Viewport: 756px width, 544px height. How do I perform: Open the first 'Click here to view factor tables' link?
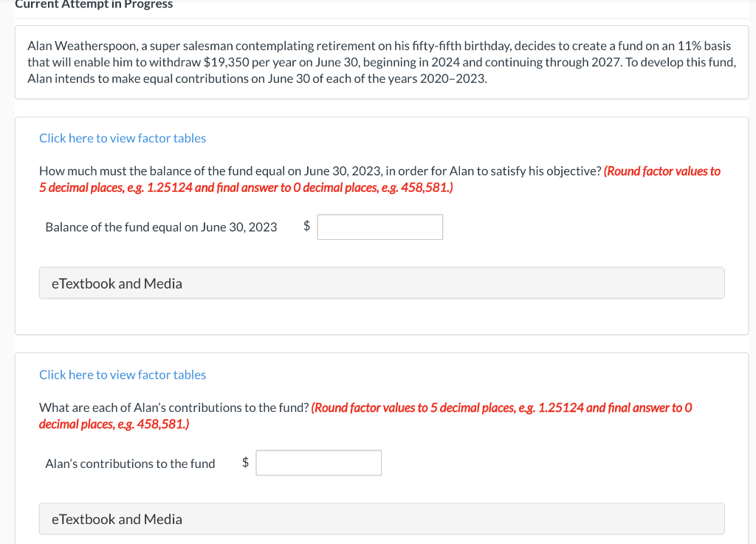tap(123, 138)
